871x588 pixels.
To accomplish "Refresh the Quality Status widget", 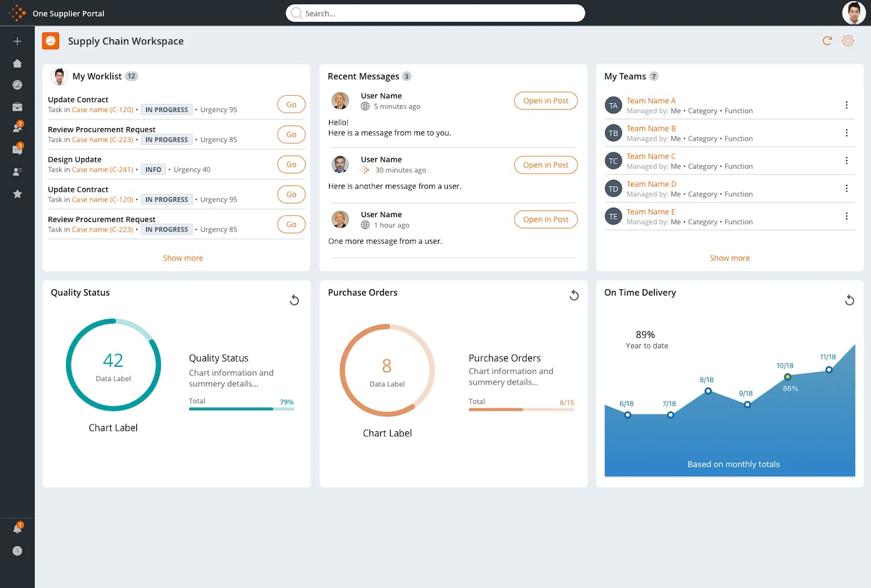I will [x=294, y=300].
